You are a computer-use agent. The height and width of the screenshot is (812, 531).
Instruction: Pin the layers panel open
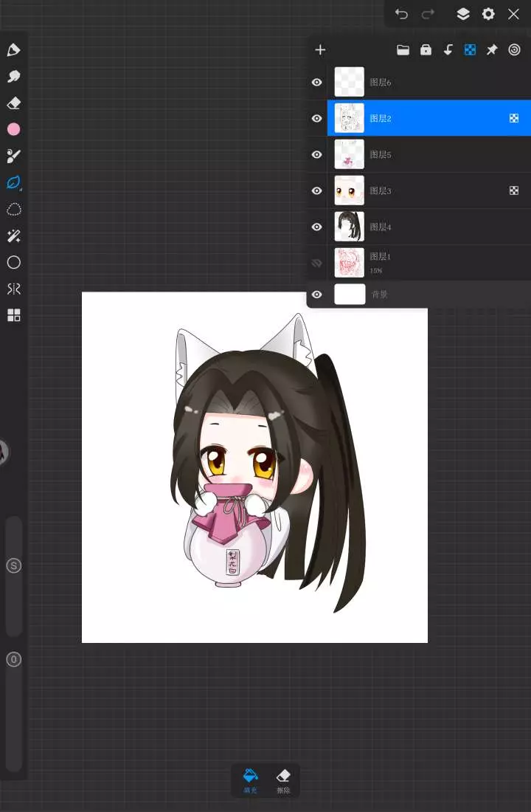[x=492, y=49]
